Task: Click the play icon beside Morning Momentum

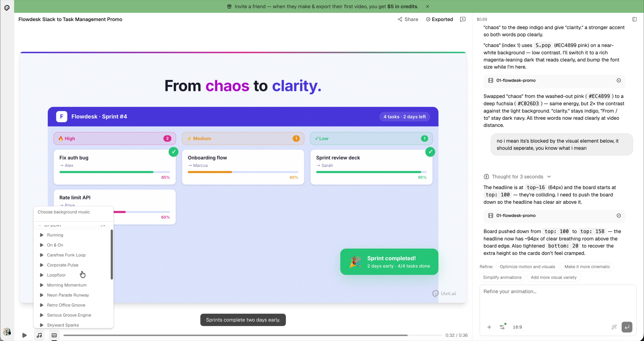Action: 42,285
